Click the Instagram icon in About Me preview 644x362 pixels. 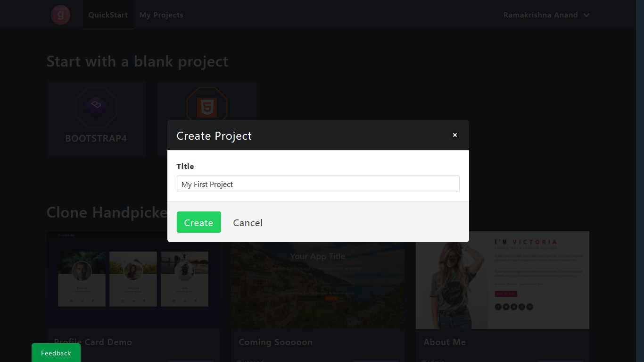coord(521,306)
